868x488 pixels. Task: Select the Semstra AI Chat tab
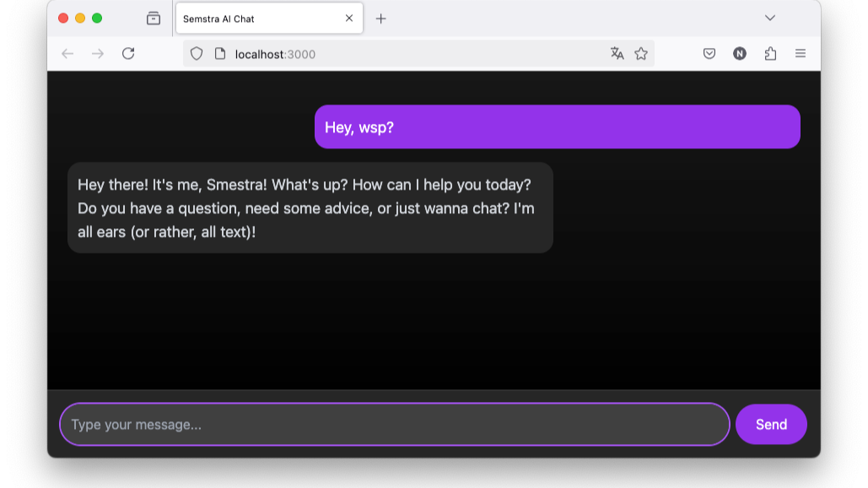(x=253, y=19)
